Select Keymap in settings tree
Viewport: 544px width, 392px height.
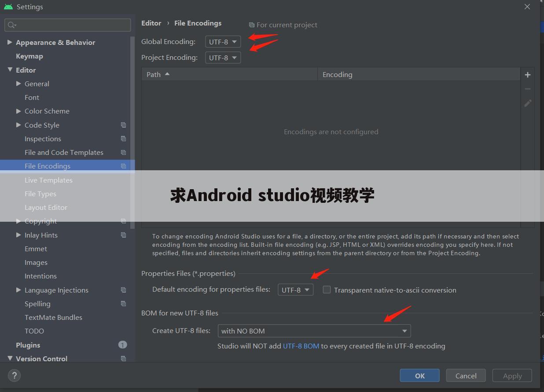[x=29, y=56]
